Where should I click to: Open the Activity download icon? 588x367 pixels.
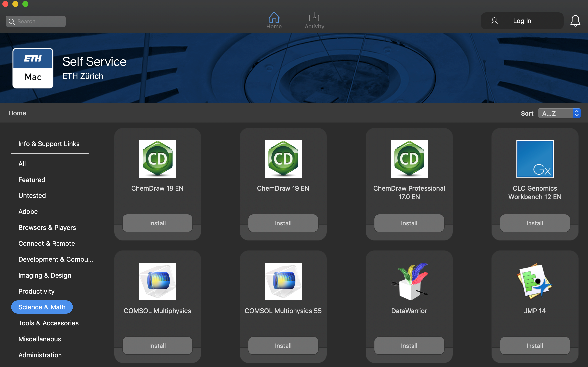314,17
